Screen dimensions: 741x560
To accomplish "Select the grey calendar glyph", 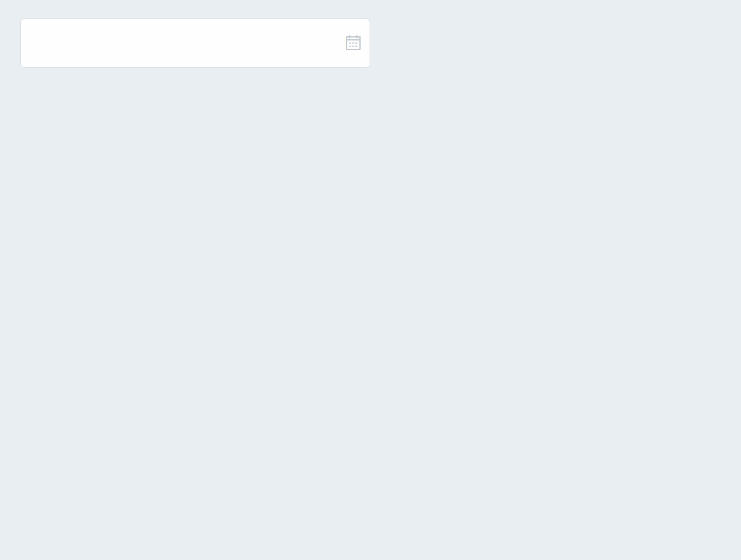I will click(353, 43).
